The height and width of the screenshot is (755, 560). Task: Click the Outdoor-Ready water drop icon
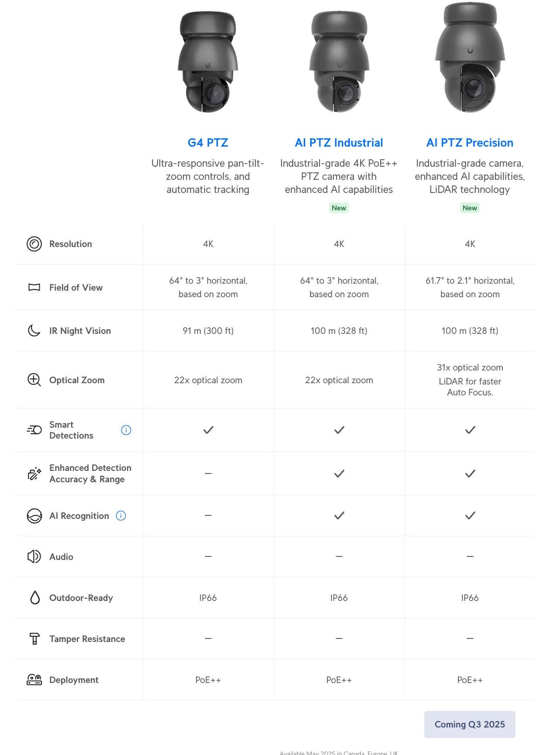(x=35, y=597)
